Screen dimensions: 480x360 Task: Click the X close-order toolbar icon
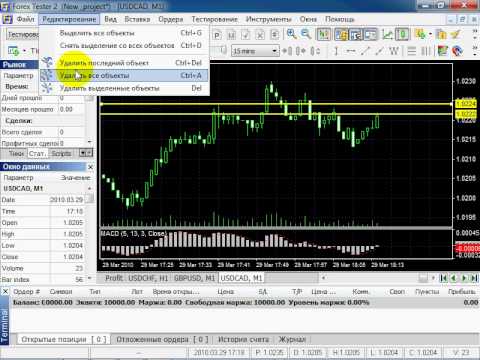260,35
